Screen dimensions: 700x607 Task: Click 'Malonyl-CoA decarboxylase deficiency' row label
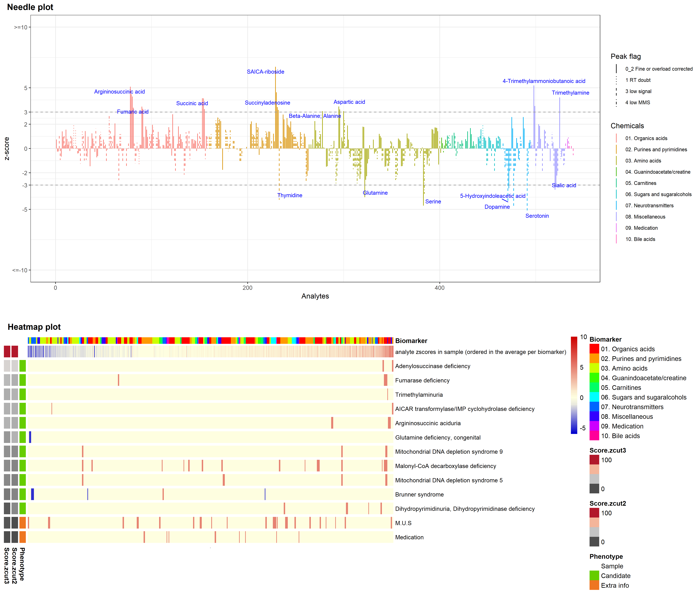click(x=446, y=466)
